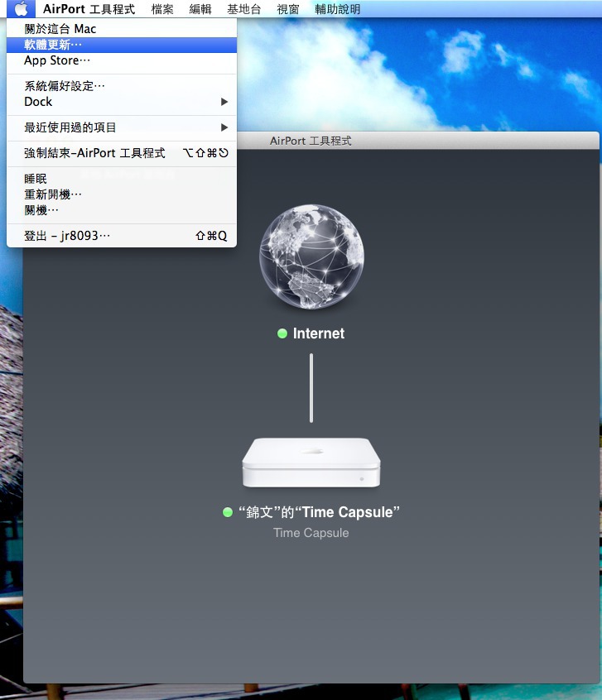602x700 pixels.
Task: Select 睡眠 in the menu
Action: [122, 179]
